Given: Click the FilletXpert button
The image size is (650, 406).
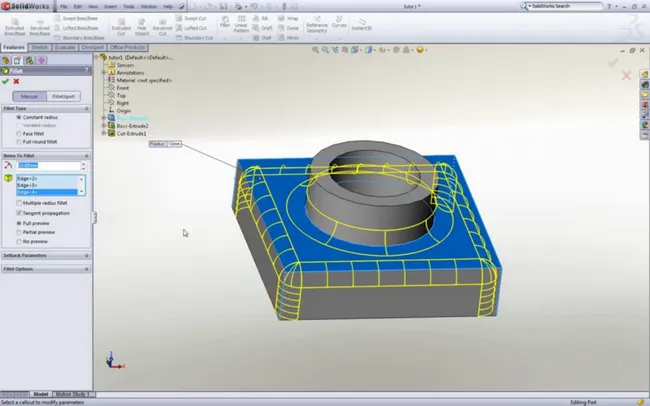Looking at the screenshot, I should point(63,96).
